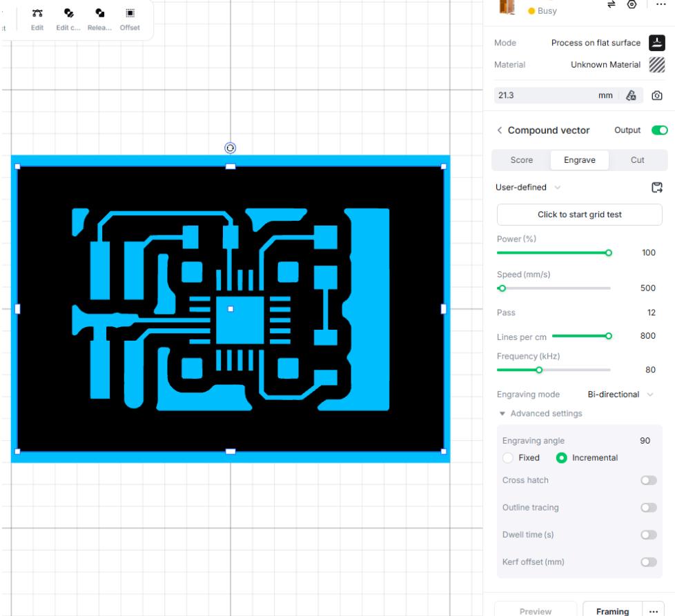Enable the Cross hatch toggle
This screenshot has height=616, width=675.
tap(648, 480)
